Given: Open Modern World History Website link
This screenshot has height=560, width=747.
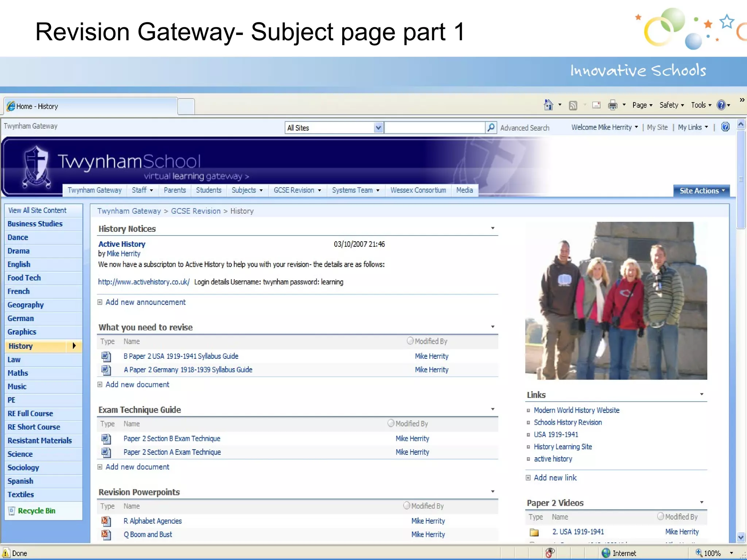Looking at the screenshot, I should tap(576, 410).
